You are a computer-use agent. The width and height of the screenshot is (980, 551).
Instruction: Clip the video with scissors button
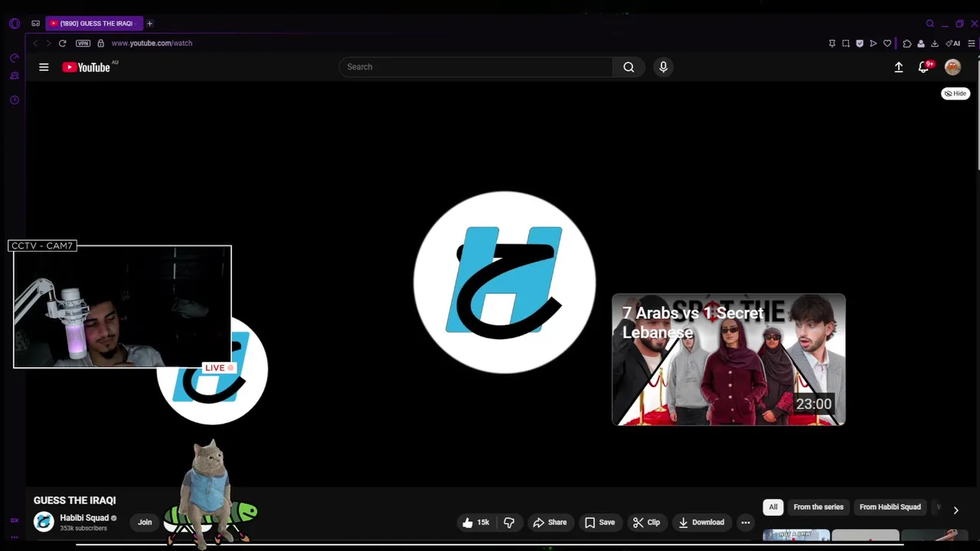646,523
